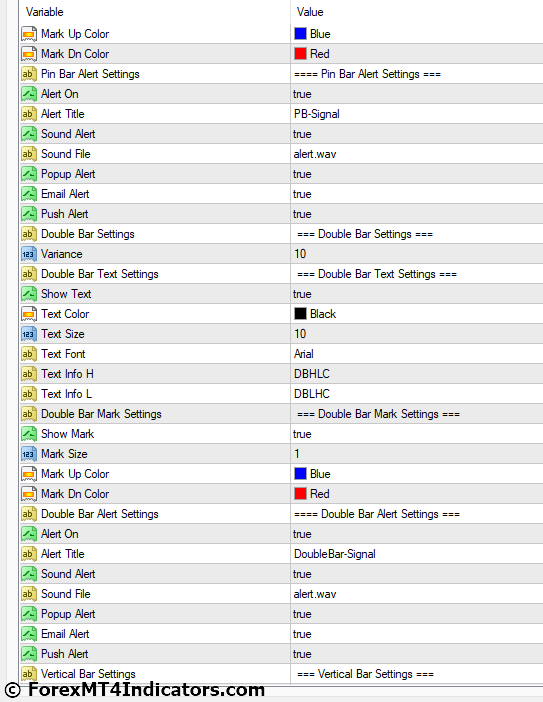The image size is (543, 702).
Task: Click the Variable column header
Action: tap(45, 12)
